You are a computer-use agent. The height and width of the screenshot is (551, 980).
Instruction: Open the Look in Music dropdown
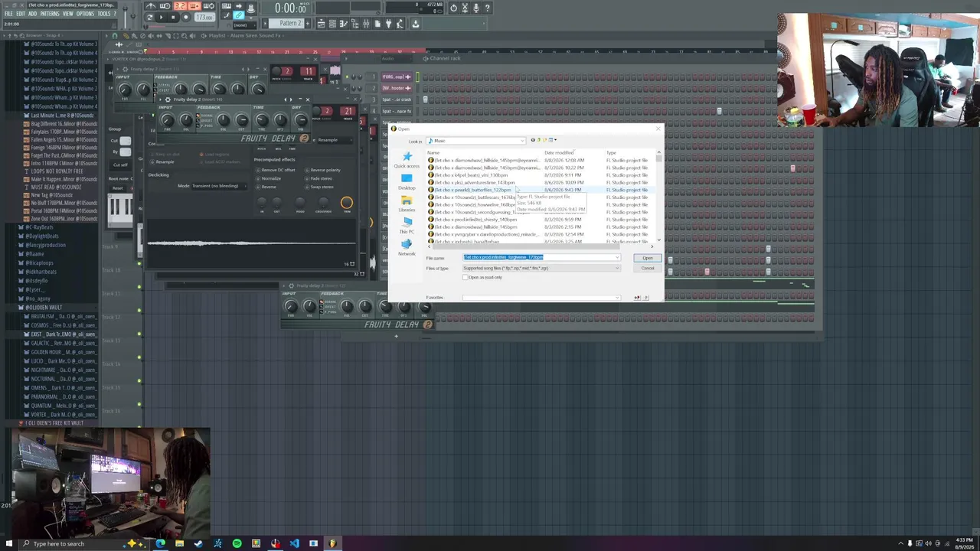(x=475, y=141)
